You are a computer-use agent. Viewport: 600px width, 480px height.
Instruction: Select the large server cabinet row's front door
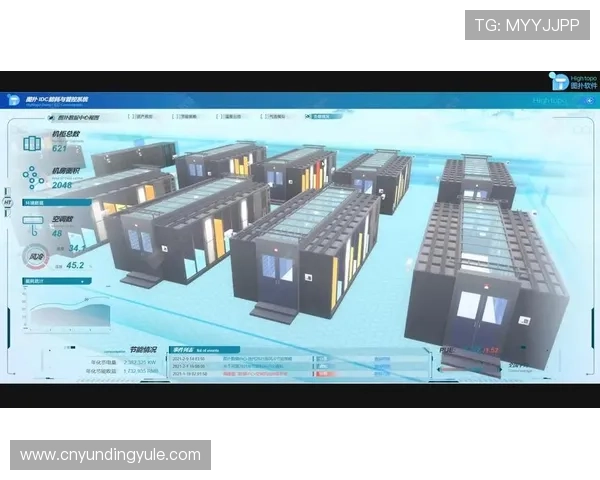pos(480,310)
